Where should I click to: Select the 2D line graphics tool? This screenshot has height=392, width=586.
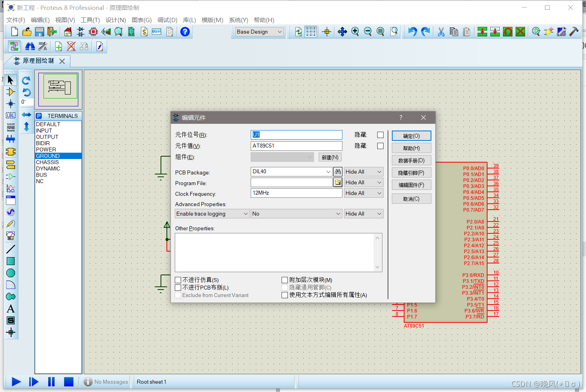(x=11, y=249)
